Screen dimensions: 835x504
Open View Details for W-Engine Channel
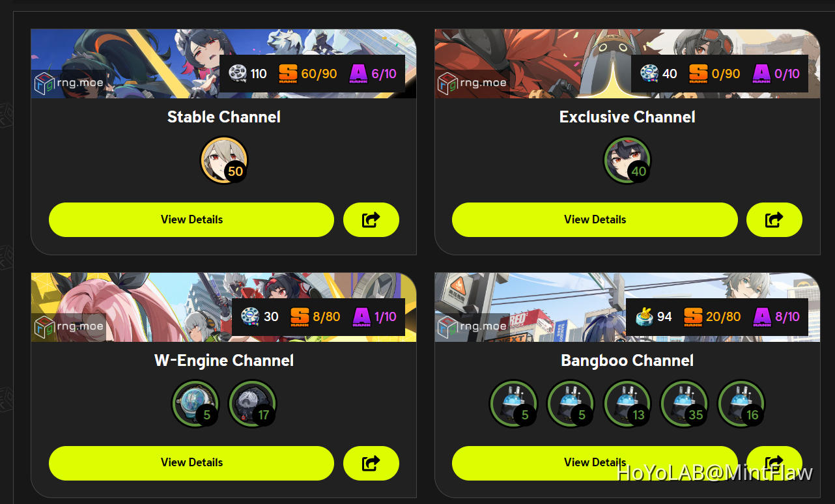pos(191,463)
